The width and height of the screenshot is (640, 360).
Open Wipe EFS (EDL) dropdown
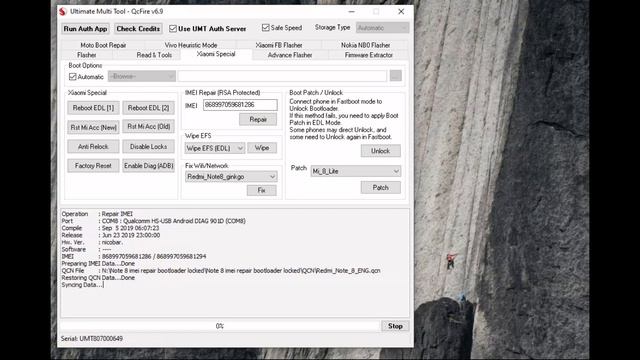(x=215, y=148)
